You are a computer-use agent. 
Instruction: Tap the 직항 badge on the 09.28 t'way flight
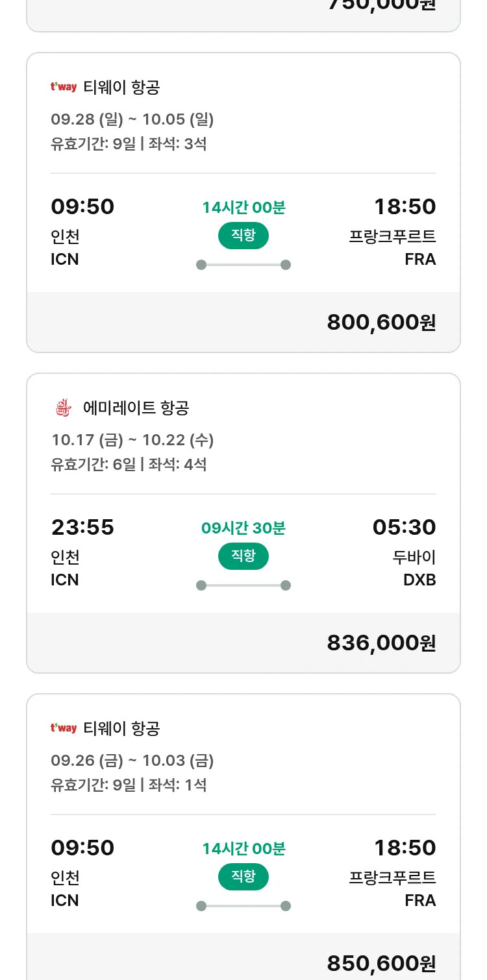point(243,236)
